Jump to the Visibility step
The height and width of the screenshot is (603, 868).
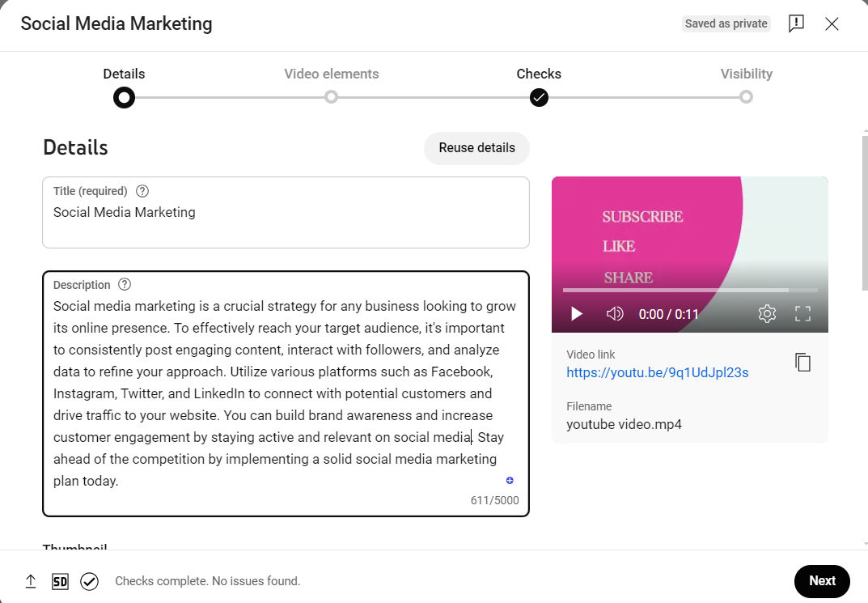(x=746, y=97)
